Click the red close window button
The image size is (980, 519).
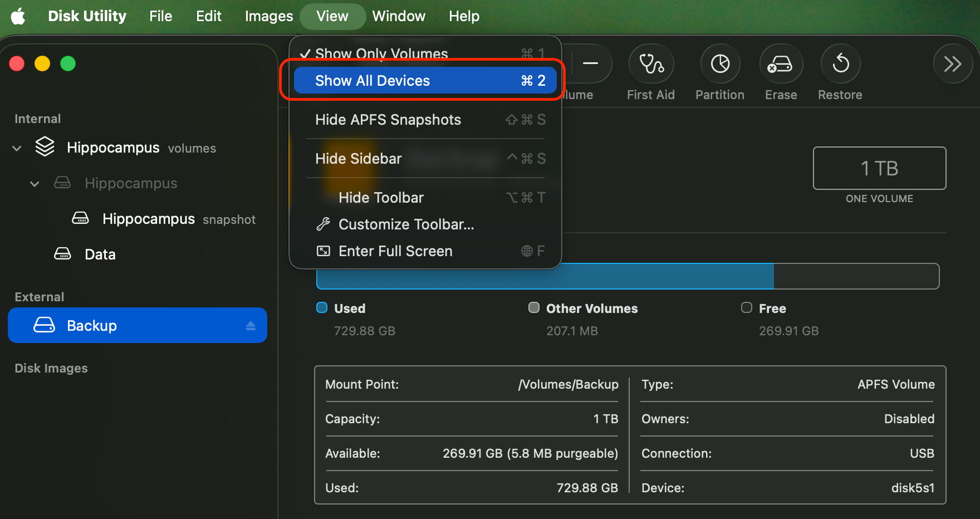pyautogui.click(x=17, y=63)
